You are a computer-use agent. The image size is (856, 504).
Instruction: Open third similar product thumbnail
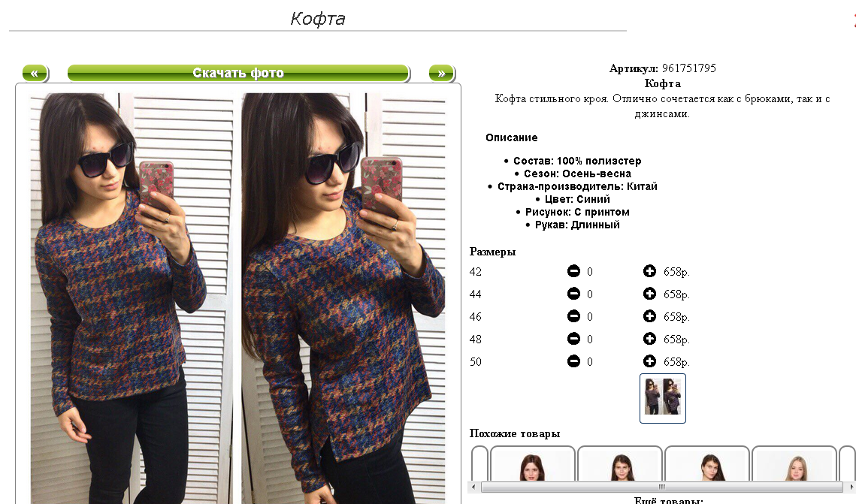[707, 463]
